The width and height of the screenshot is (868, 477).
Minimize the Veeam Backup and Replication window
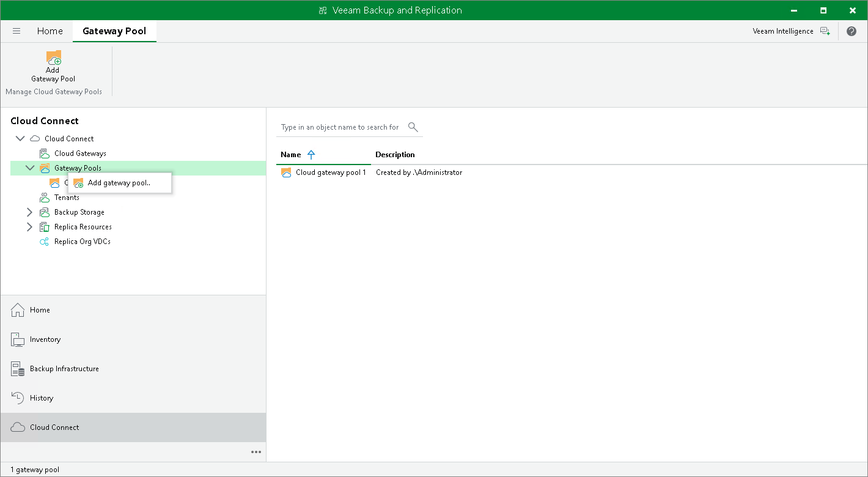793,10
